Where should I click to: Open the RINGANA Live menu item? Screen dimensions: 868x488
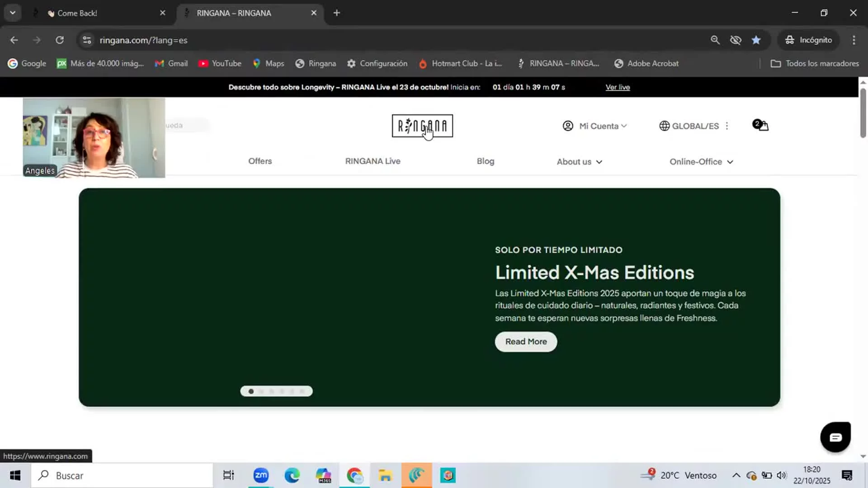[x=373, y=161]
